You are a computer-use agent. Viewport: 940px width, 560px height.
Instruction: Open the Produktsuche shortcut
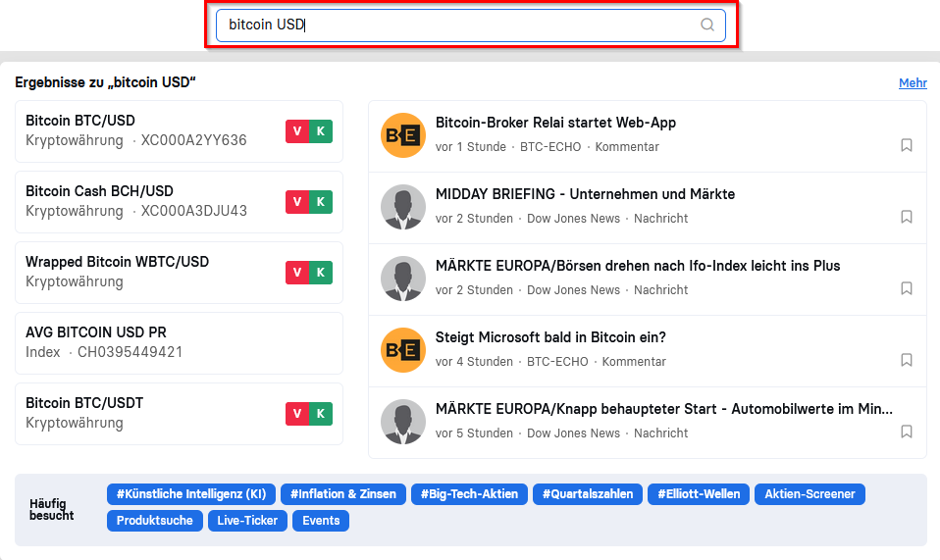[x=155, y=521]
